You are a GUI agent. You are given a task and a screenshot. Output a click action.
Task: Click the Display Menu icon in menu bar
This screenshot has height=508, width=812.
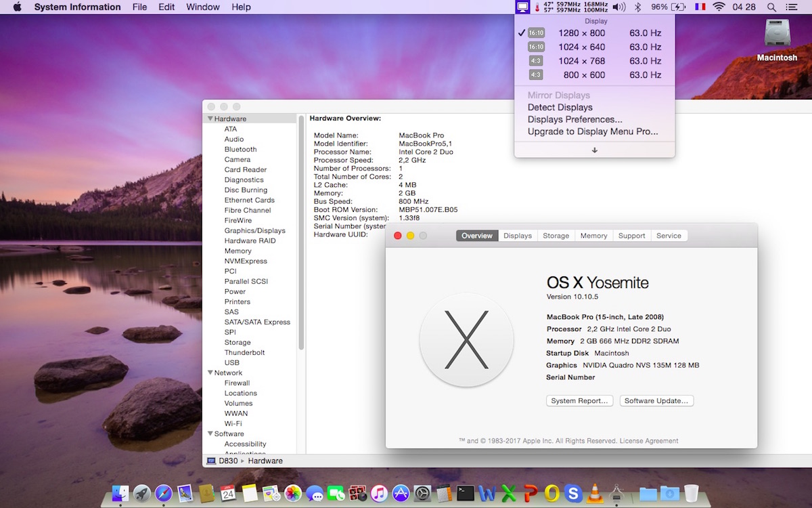522,7
